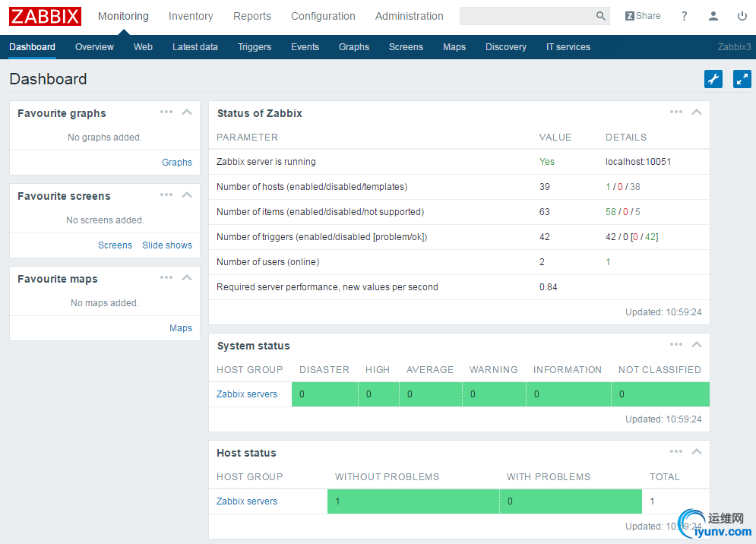The height and width of the screenshot is (544, 756).
Task: Click the ZABBIX logo
Action: click(x=45, y=16)
